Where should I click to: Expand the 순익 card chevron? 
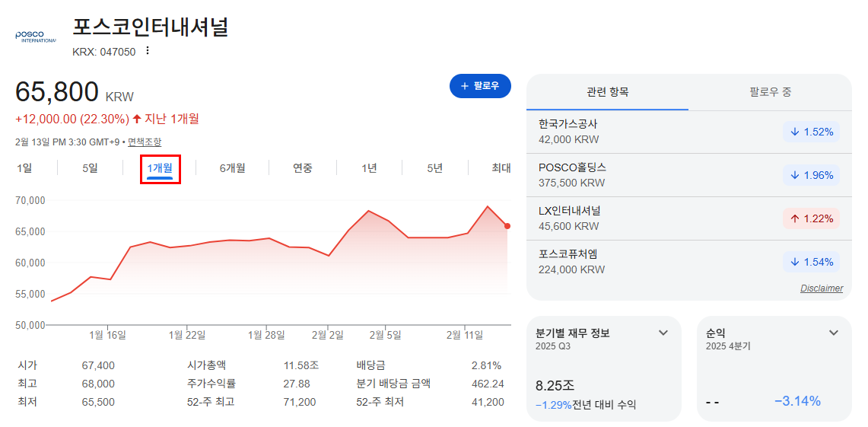point(834,333)
